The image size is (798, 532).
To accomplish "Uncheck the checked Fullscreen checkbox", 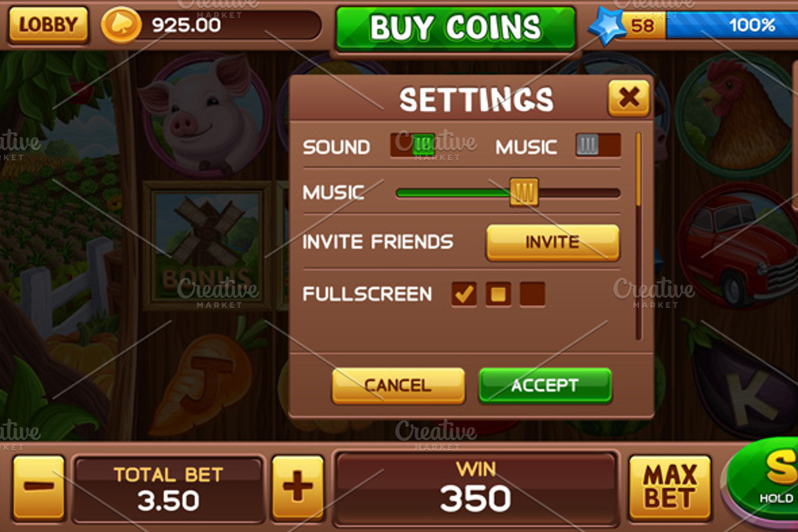I will click(464, 293).
